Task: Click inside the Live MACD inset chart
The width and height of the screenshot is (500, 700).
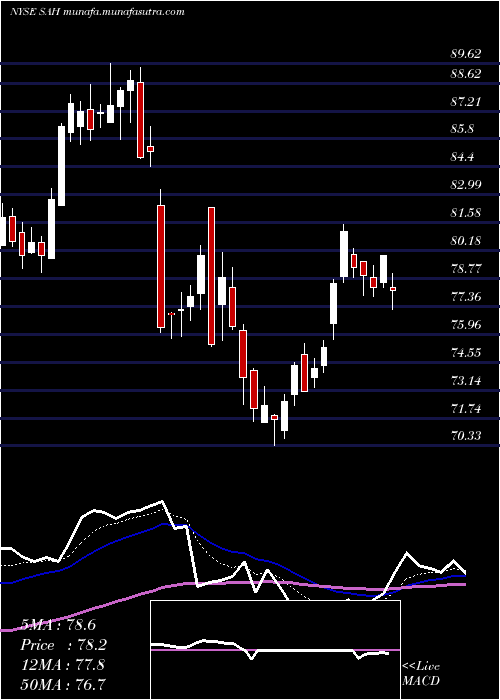Action: [275, 650]
